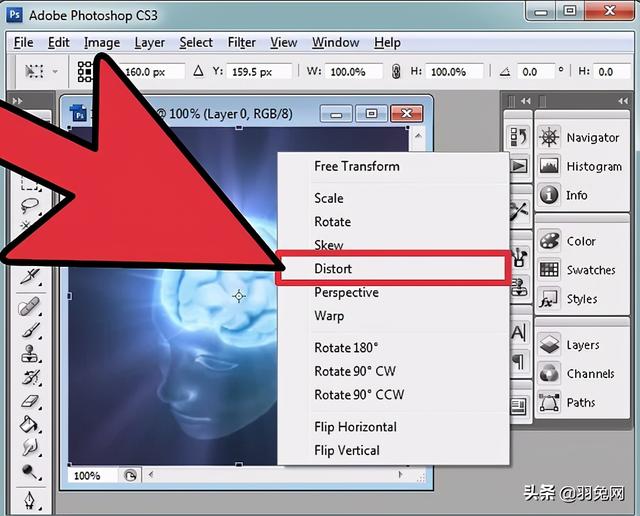This screenshot has width=640, height=516.
Task: Open the Layer menu
Action: (149, 42)
